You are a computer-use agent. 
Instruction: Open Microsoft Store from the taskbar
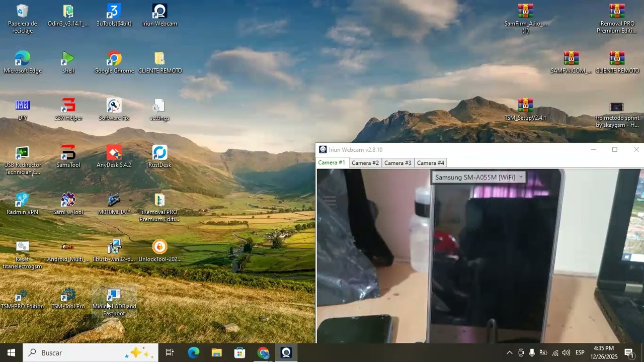coord(240,353)
